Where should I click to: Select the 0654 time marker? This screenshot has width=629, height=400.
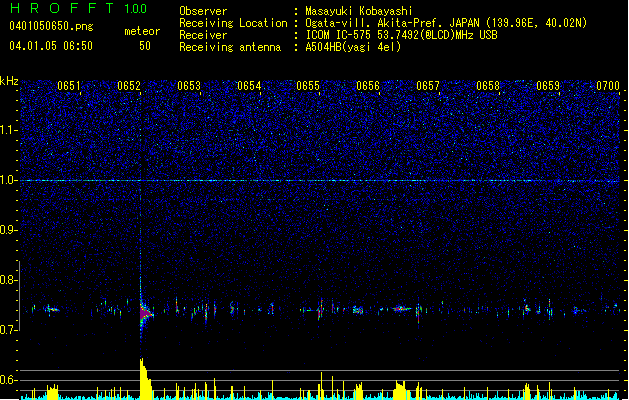click(x=249, y=85)
